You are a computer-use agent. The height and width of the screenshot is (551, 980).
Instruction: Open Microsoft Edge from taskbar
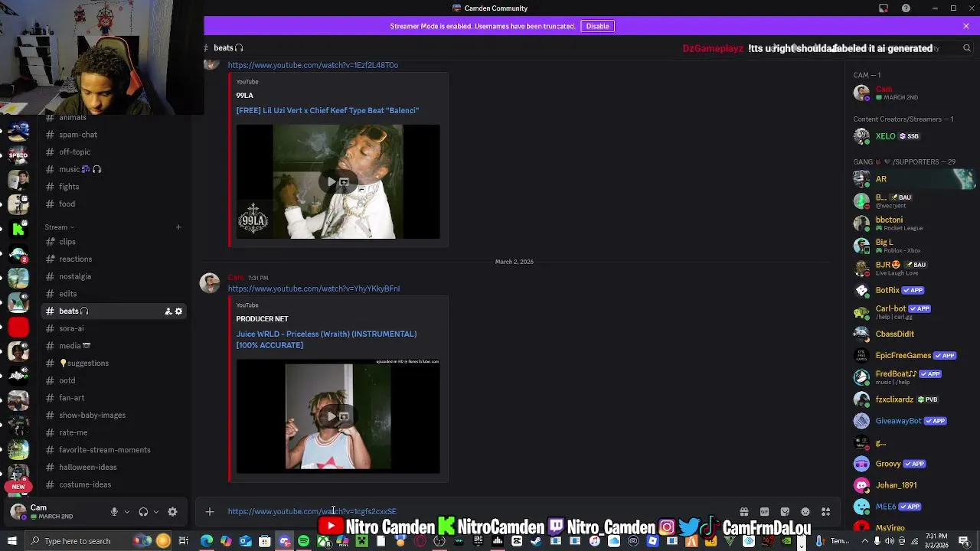tap(207, 541)
